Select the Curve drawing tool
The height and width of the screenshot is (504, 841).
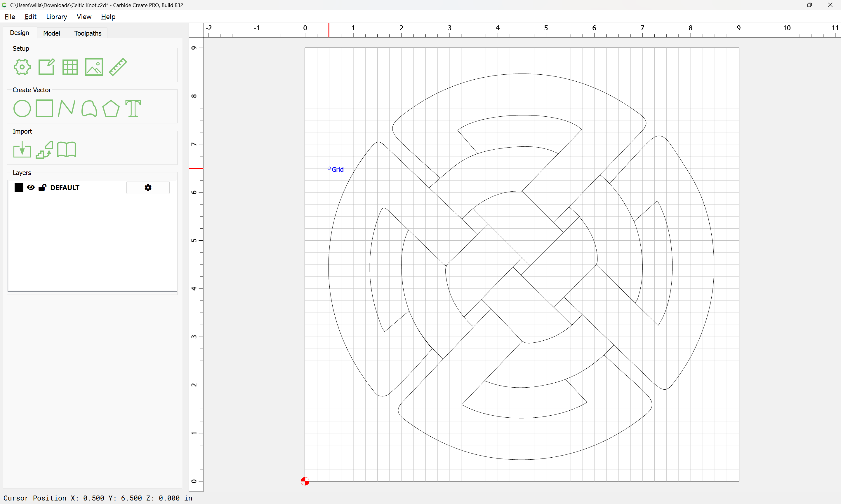pyautogui.click(x=89, y=108)
